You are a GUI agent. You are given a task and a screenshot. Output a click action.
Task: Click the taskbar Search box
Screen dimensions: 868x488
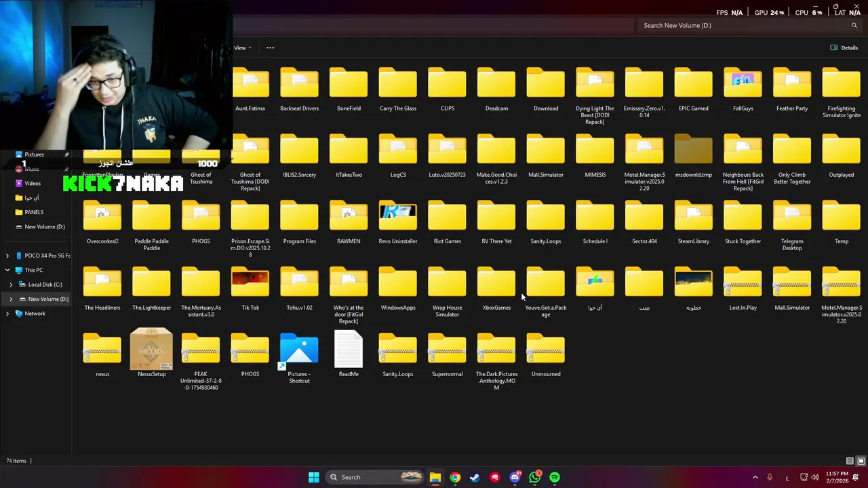(x=375, y=477)
